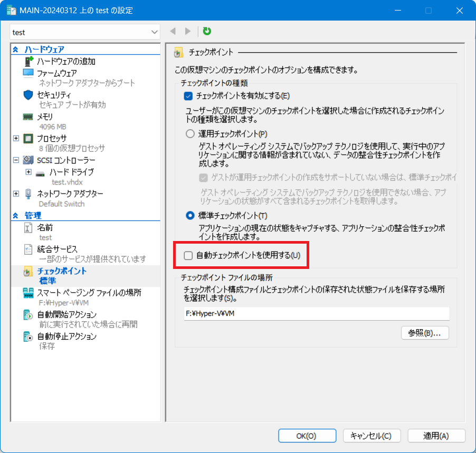
Task: Select セキュリティ settings item
Action: (x=54, y=95)
